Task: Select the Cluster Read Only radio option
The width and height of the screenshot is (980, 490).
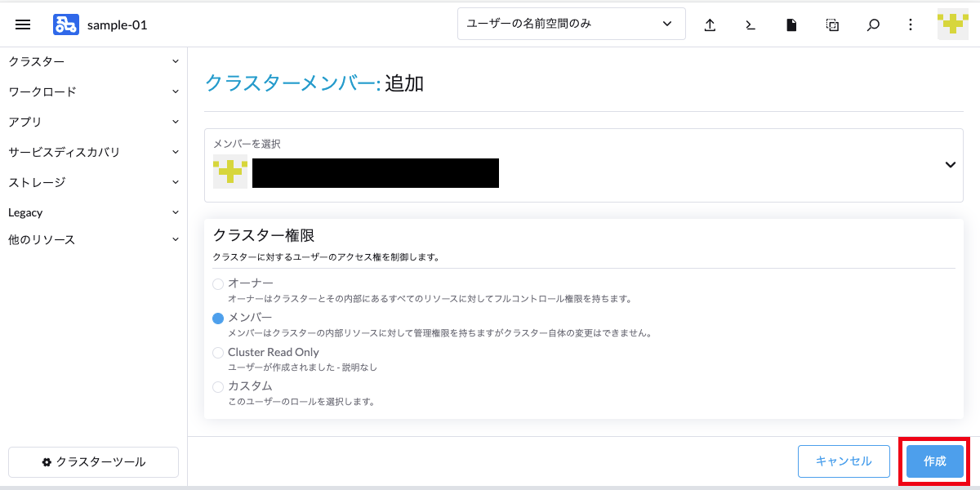Action: (218, 353)
